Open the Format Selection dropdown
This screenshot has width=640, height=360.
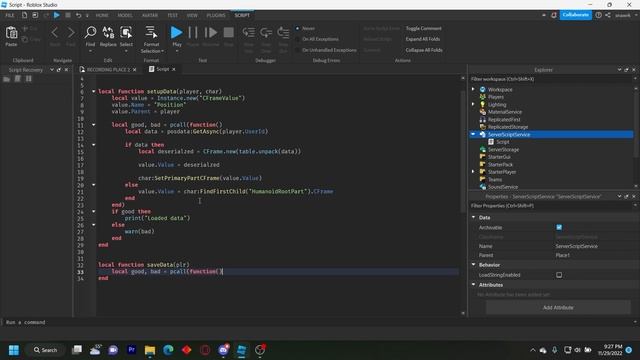(162, 51)
